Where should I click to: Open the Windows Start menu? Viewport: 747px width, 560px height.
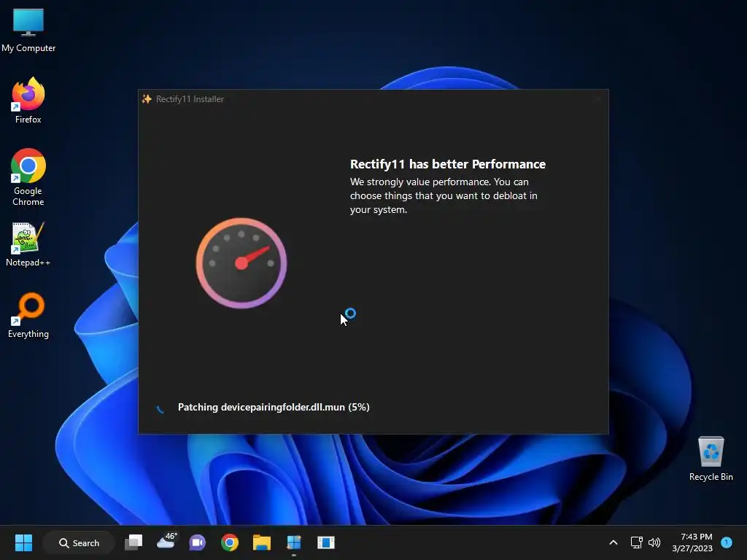(23, 542)
